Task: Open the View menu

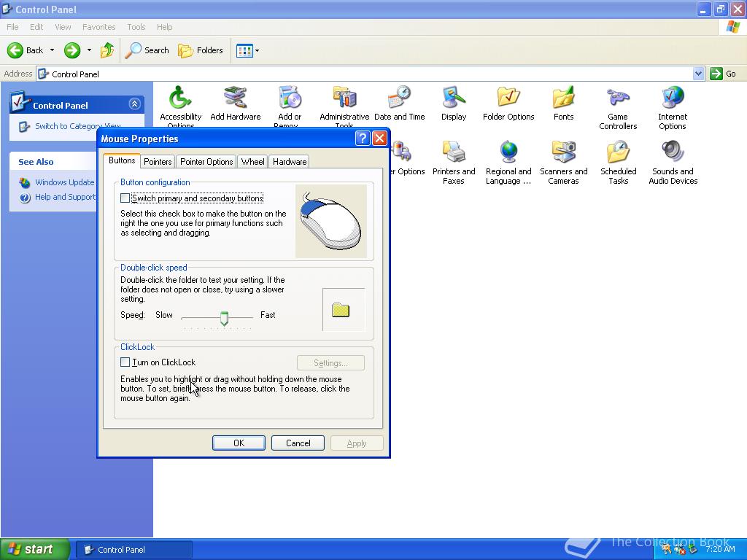Action: click(63, 27)
